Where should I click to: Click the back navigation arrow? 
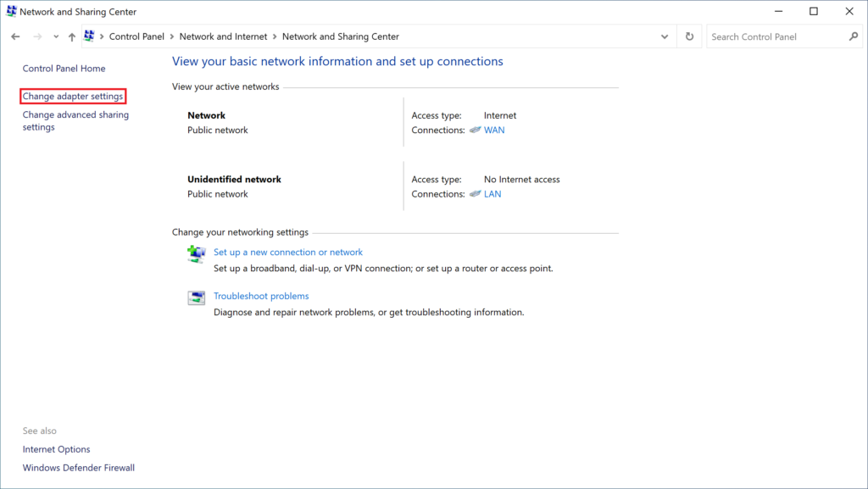click(14, 36)
